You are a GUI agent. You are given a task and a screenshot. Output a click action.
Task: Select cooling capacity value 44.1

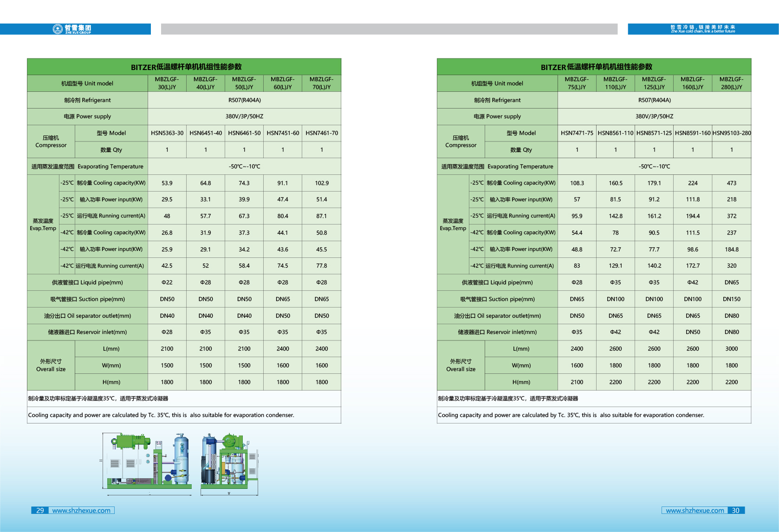point(283,233)
